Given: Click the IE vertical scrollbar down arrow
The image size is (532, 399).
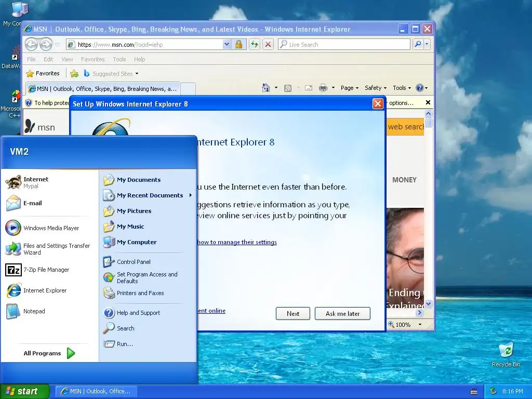Looking at the screenshot, I should pyautogui.click(x=428, y=303).
